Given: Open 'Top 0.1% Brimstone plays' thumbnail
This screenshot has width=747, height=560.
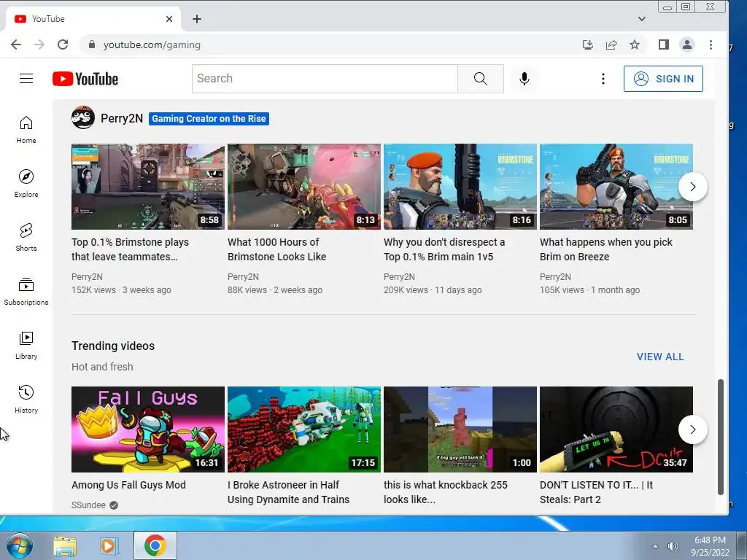Looking at the screenshot, I should pos(147,187).
